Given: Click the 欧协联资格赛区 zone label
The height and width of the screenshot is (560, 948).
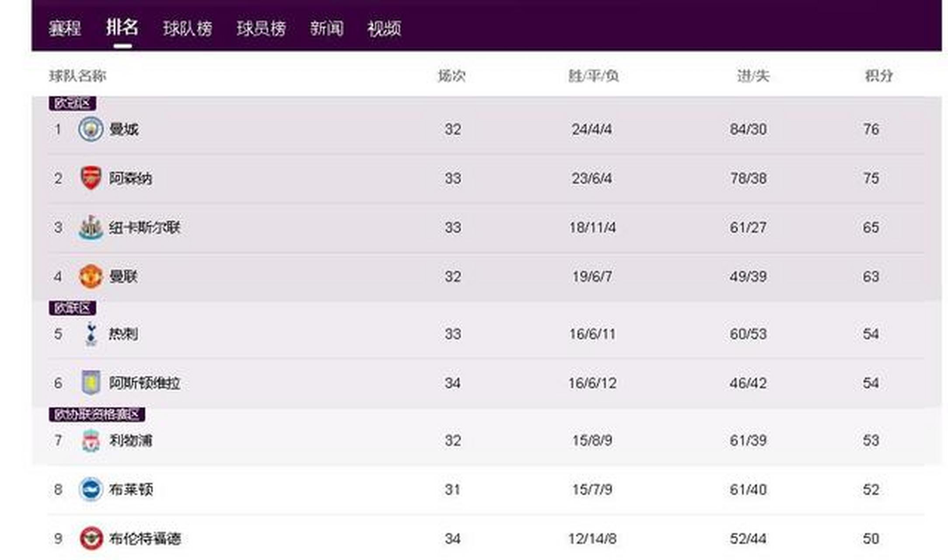Looking at the screenshot, I should point(97,414).
